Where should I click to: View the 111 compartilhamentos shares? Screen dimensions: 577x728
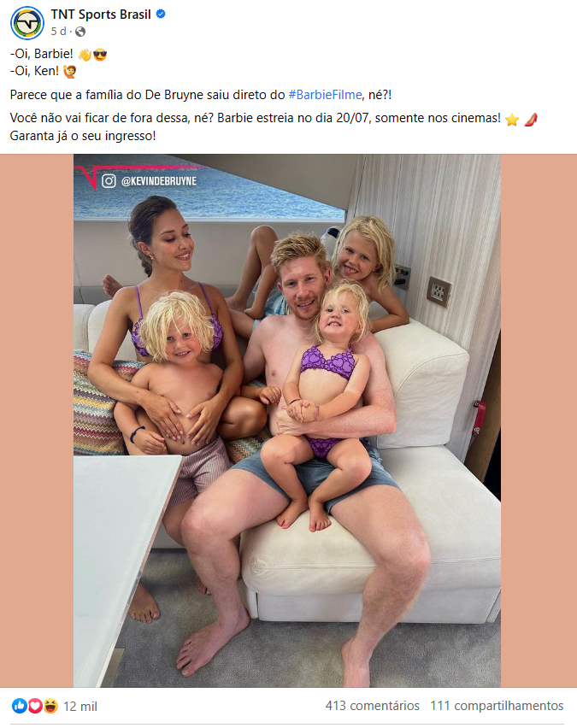click(x=497, y=706)
